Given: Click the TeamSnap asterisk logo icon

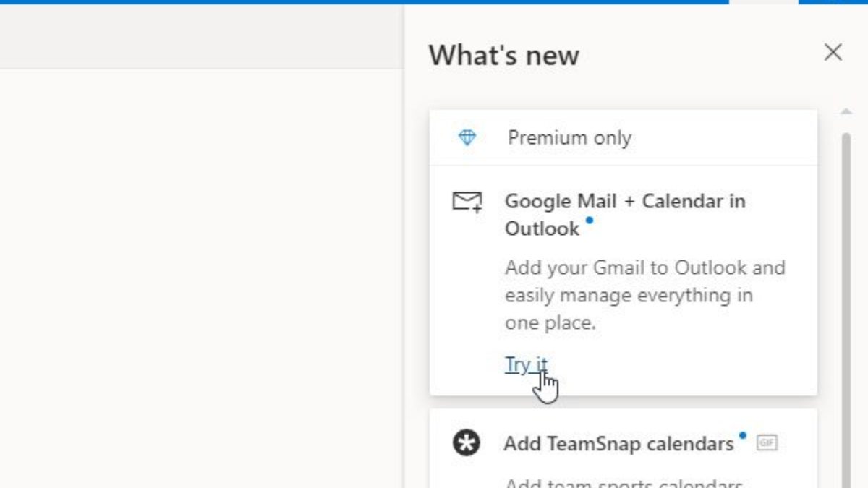Looking at the screenshot, I should (x=467, y=442).
